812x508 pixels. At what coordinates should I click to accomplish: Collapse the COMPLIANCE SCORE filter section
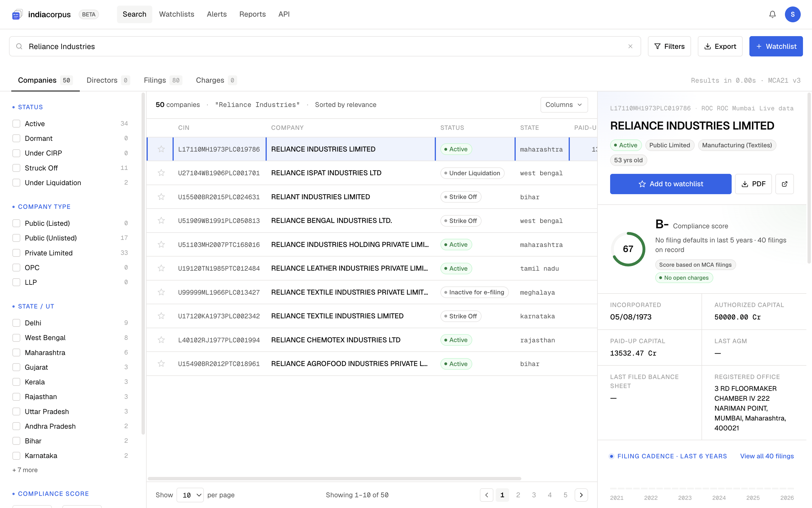[51, 494]
